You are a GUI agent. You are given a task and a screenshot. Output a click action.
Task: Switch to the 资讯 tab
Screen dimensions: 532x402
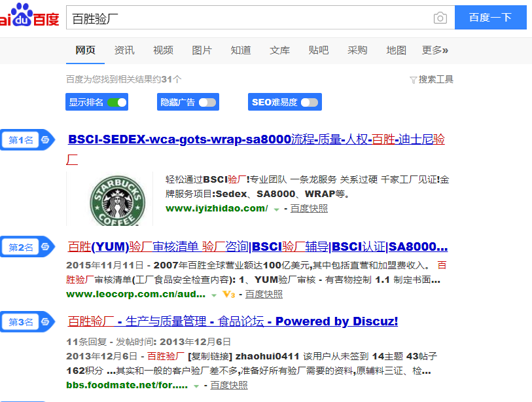(x=124, y=50)
